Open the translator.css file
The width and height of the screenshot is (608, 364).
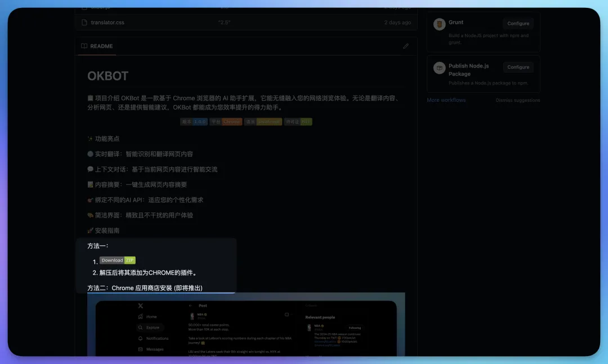click(x=108, y=23)
